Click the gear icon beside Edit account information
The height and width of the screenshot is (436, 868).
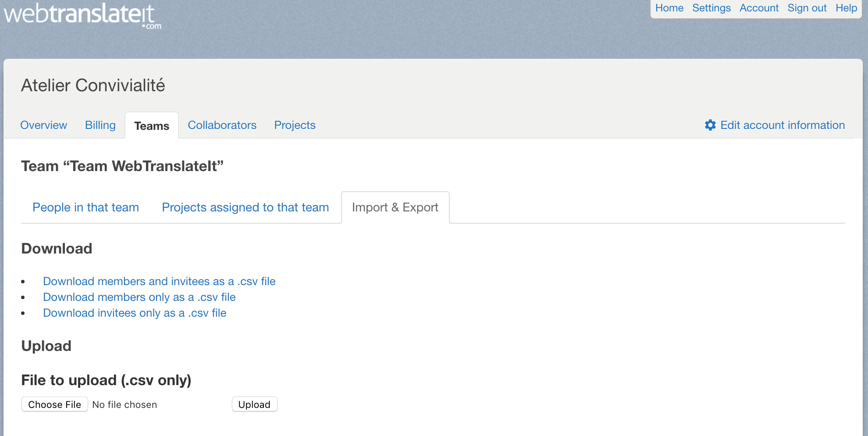[x=710, y=125]
